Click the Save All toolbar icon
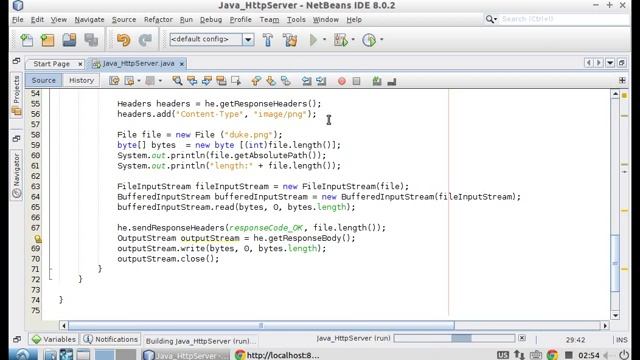This screenshot has width=640, height=360. [x=91, y=40]
